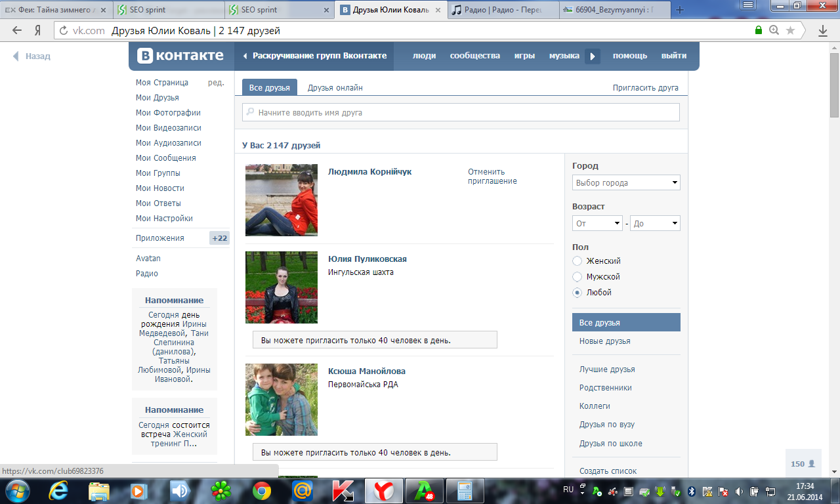840x504 pixels.
Task: Click the green lock security icon
Action: 759,30
